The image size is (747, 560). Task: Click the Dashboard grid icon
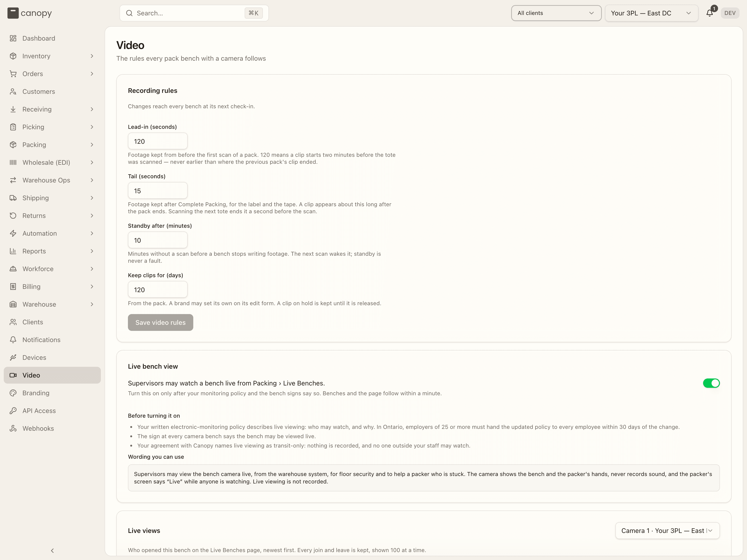point(13,38)
